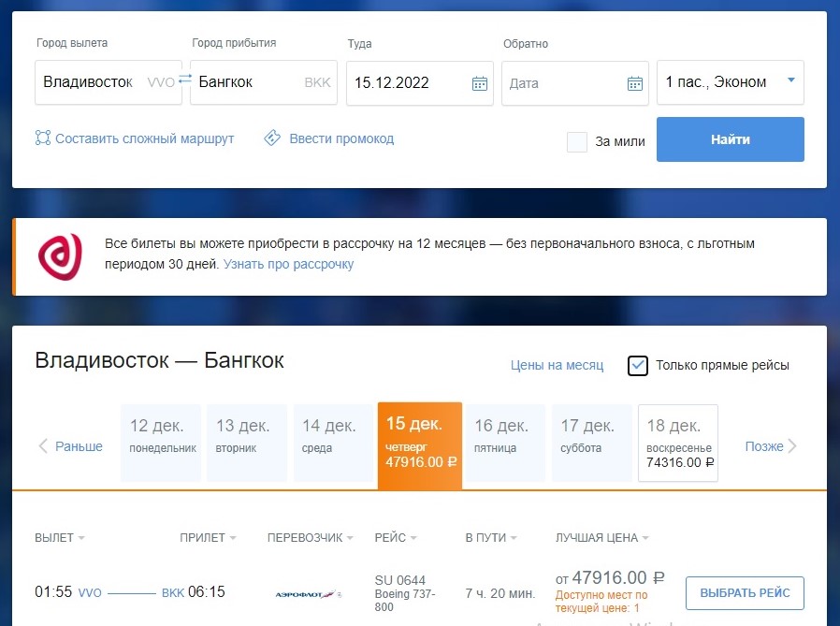
Task: Show later dates with right chevron
Action: (792, 446)
